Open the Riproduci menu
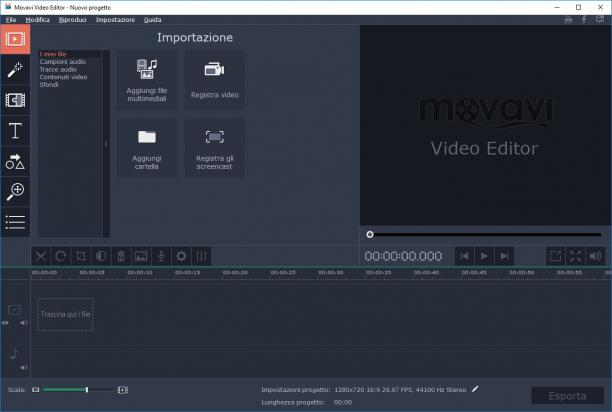The image size is (612, 412). [73, 20]
